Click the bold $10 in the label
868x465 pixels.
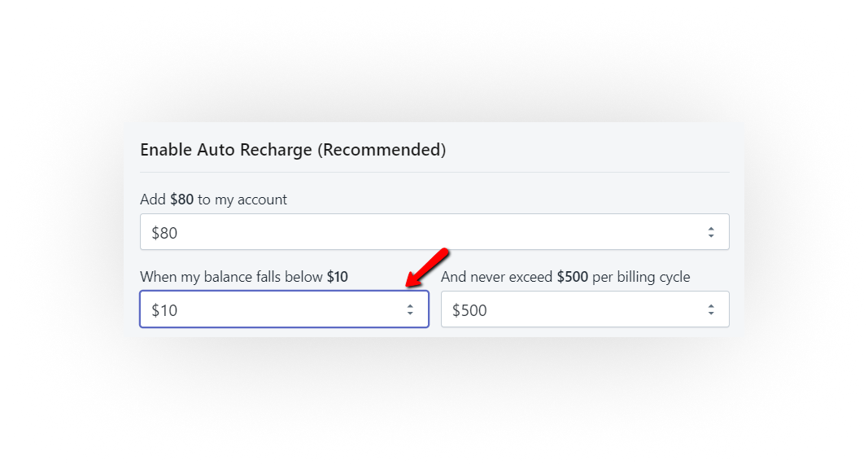click(338, 277)
